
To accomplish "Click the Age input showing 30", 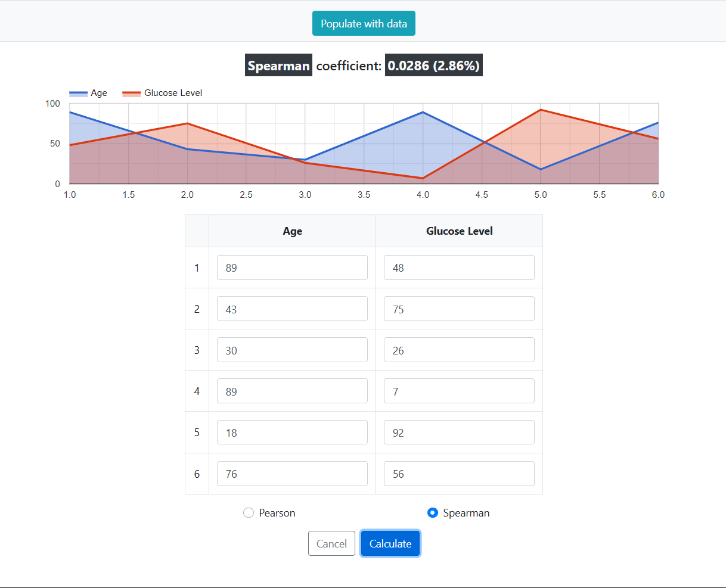I will point(292,350).
